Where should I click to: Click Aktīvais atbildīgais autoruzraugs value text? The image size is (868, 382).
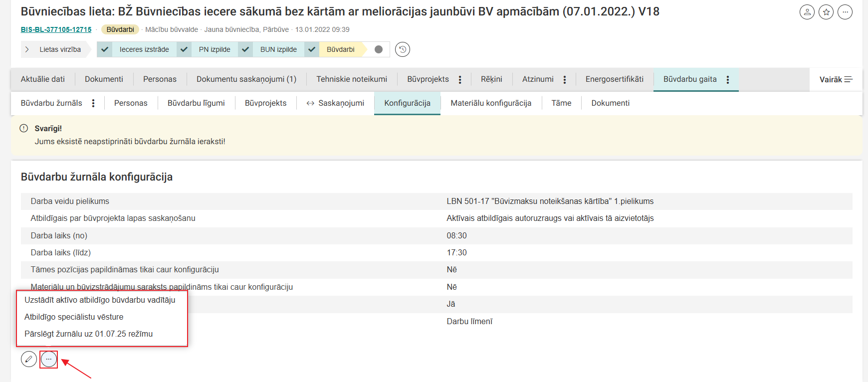coord(550,218)
